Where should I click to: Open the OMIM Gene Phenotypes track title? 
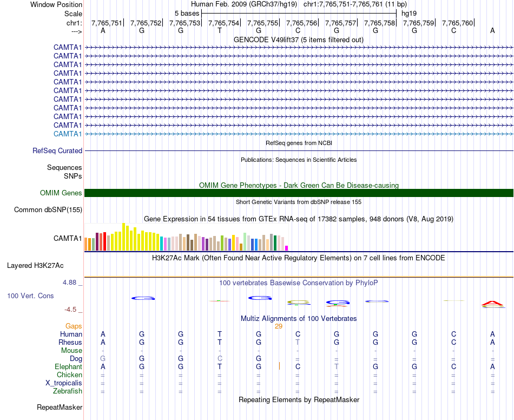[x=299, y=185]
